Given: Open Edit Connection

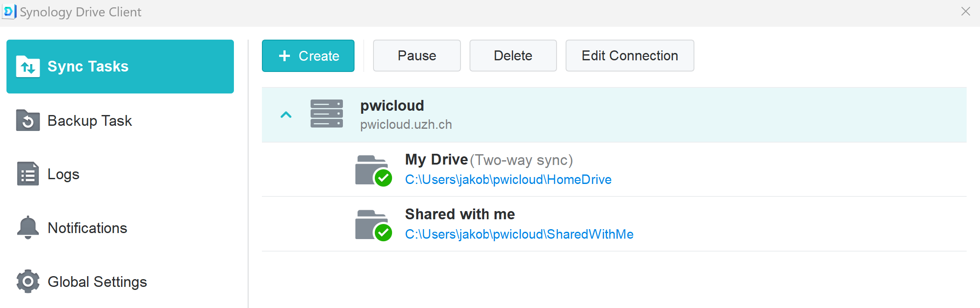Looking at the screenshot, I should (630, 56).
